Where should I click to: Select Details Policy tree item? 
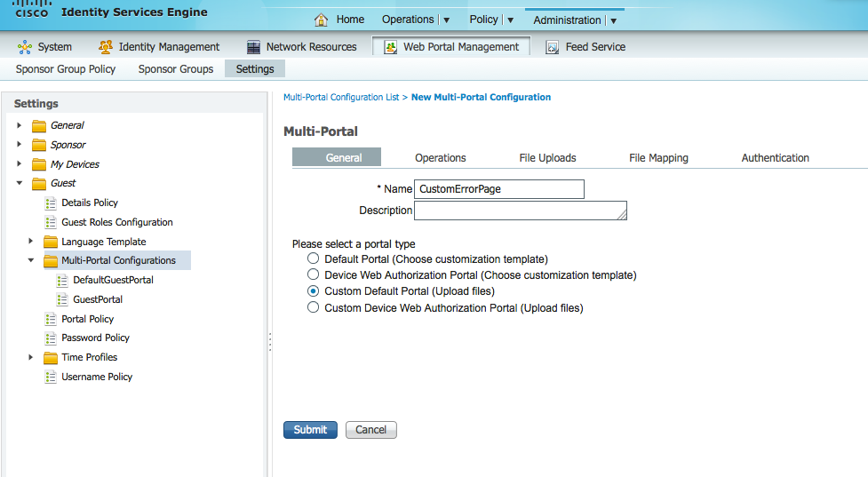90,203
